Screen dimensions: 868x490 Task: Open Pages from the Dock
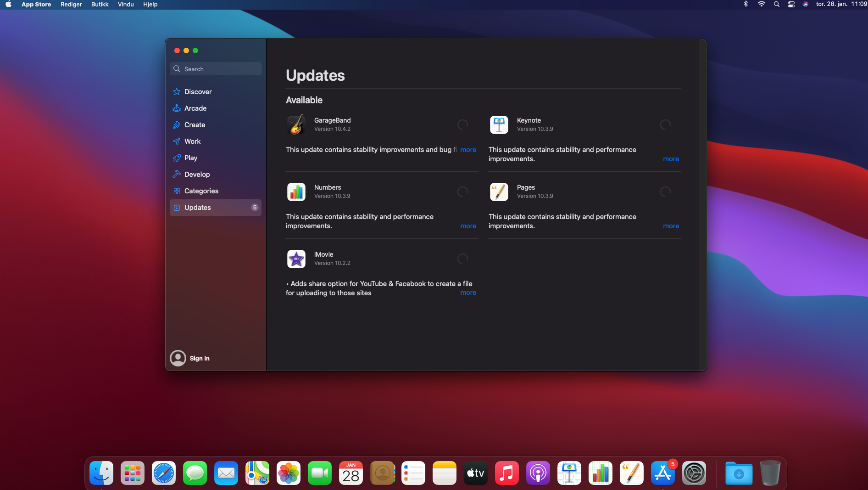632,473
